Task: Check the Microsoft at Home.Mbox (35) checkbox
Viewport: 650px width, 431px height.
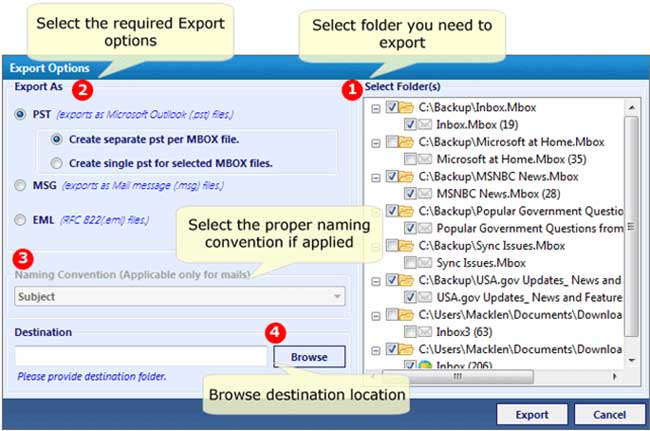Action: point(410,159)
